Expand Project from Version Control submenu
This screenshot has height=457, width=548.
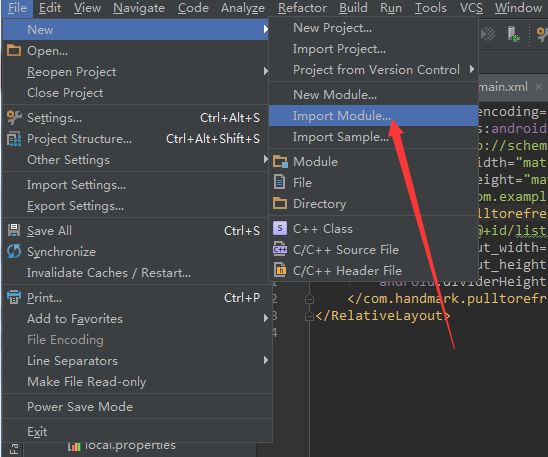click(472, 70)
